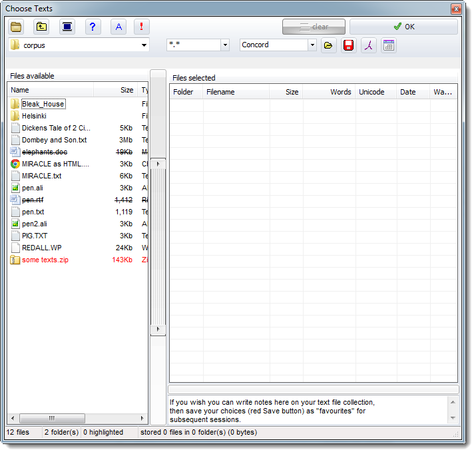Click the letter A font icon
476x454 pixels.
tap(119, 27)
